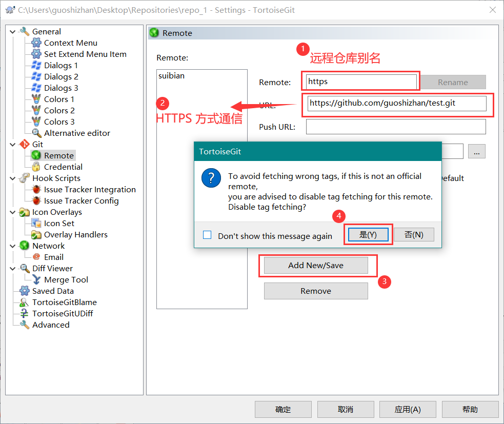This screenshot has width=504, height=424.
Task: Enable "Don't show this message again" checkbox
Action: [207, 235]
